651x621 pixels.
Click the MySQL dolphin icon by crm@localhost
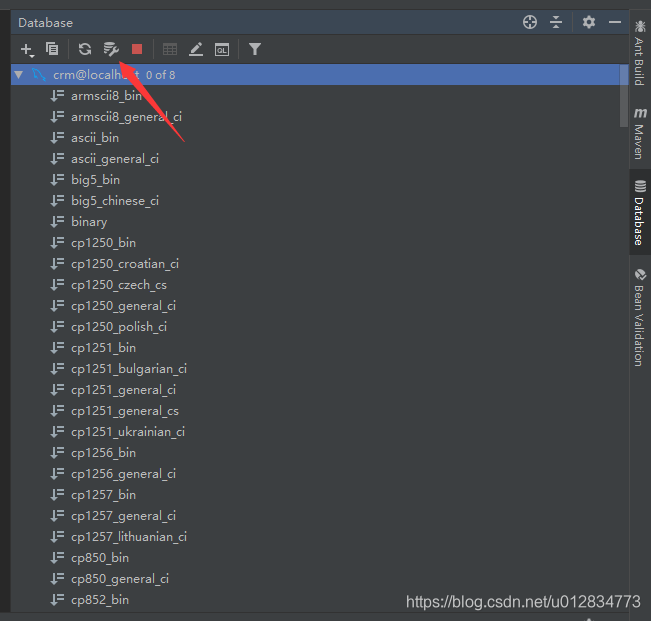pyautogui.click(x=39, y=75)
